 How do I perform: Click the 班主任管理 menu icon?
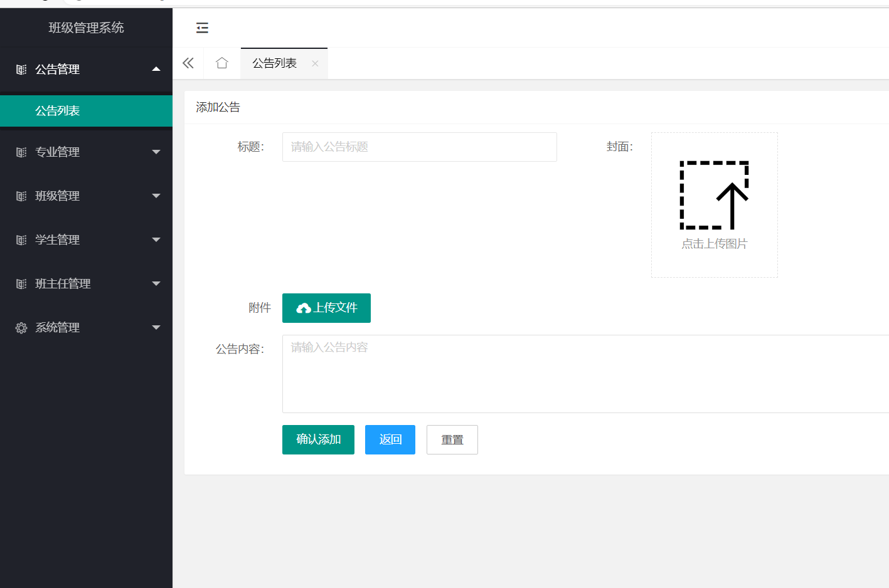(21, 284)
